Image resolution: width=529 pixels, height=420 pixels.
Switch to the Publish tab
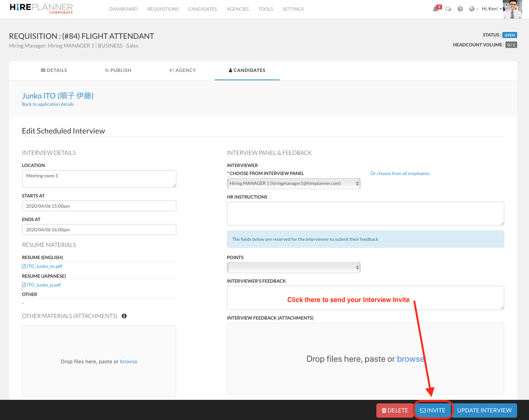tap(118, 70)
